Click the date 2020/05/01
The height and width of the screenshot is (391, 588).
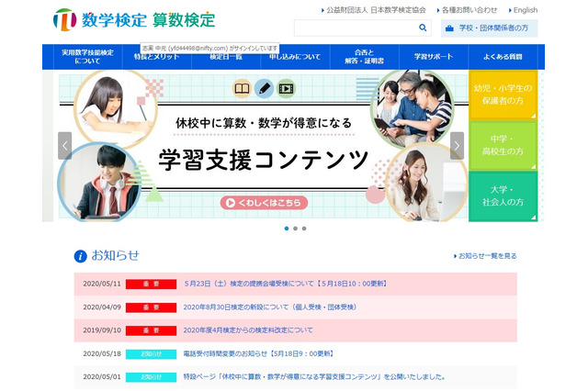(102, 376)
